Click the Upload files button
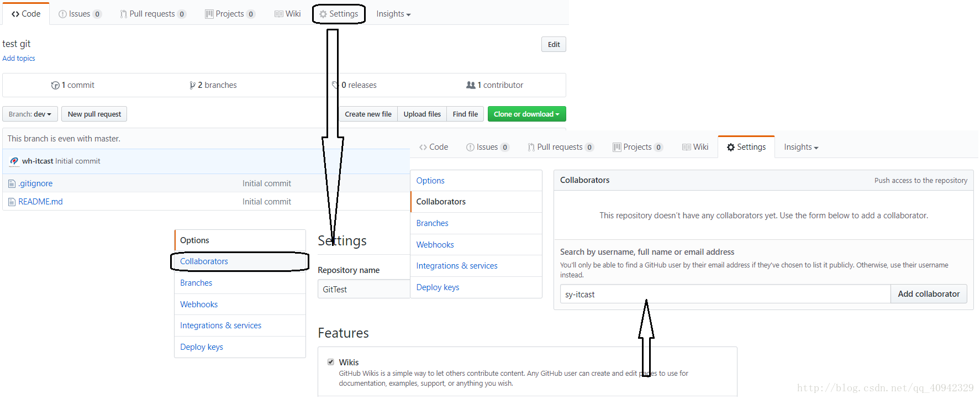The width and height of the screenshot is (980, 399). (422, 114)
